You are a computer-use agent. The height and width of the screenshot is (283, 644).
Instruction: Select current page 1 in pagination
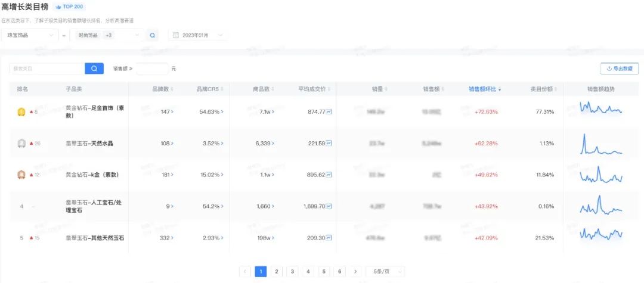(261, 272)
